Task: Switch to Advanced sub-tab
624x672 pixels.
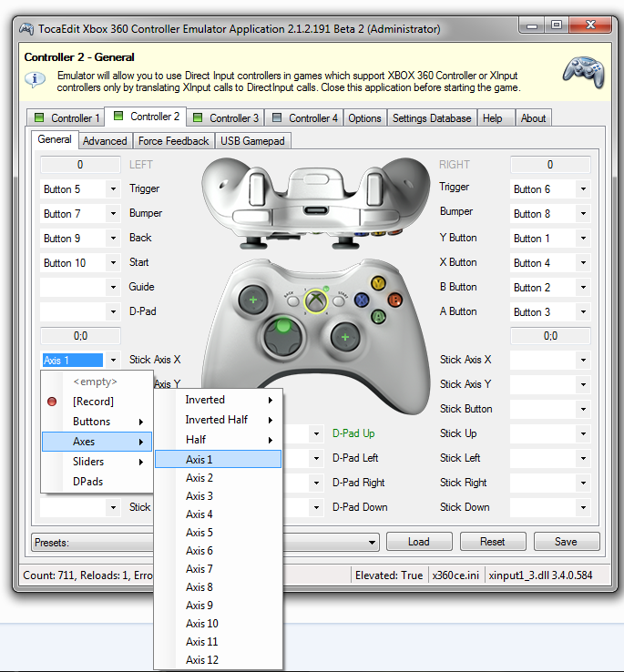Action: click(105, 141)
